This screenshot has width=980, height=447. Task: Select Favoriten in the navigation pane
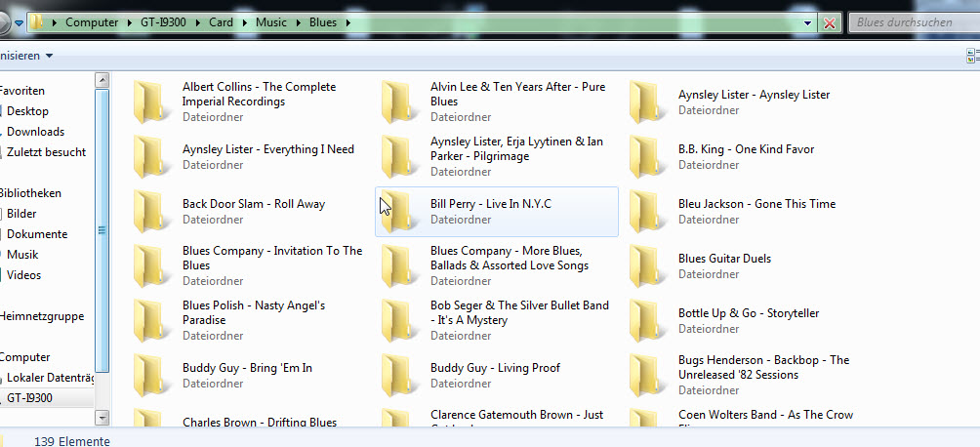click(22, 91)
